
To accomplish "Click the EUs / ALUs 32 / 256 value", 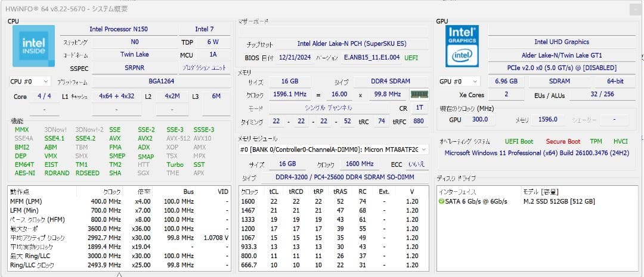I will pos(602,95).
